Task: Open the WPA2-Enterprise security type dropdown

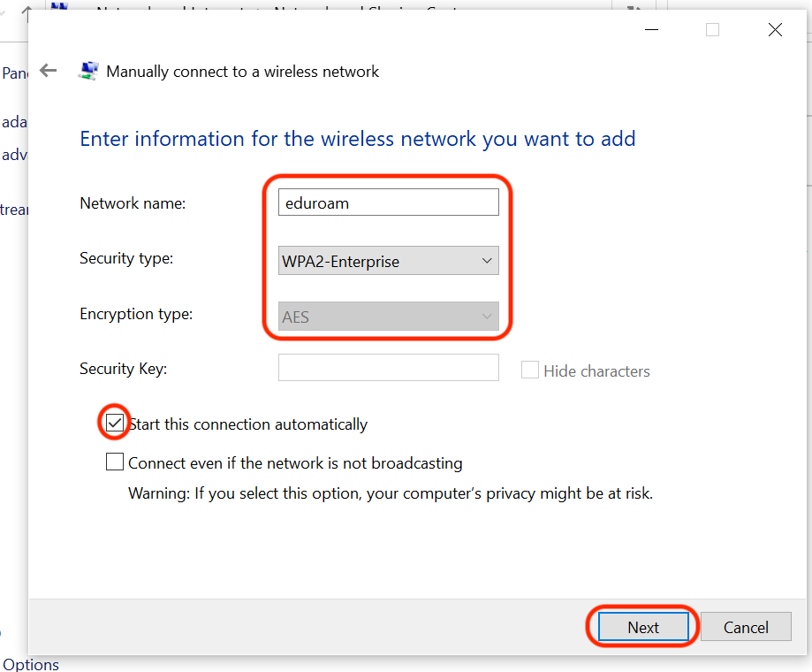Action: click(x=389, y=261)
